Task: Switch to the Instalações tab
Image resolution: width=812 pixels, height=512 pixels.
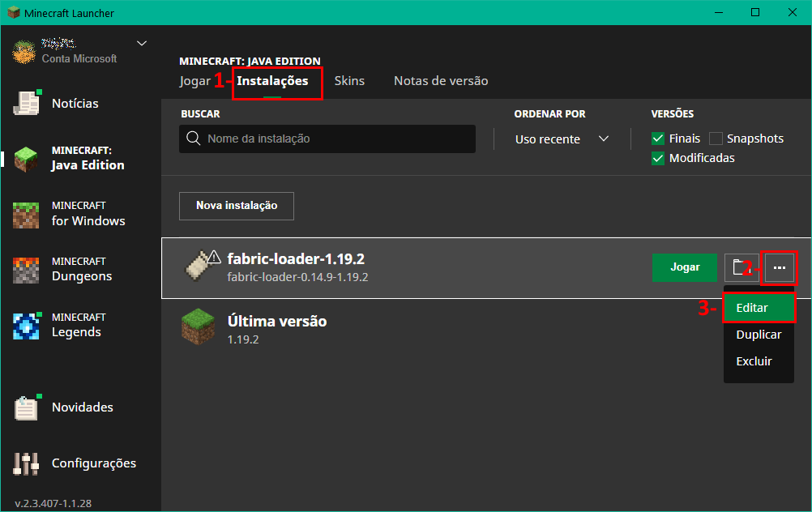Action: click(x=272, y=81)
